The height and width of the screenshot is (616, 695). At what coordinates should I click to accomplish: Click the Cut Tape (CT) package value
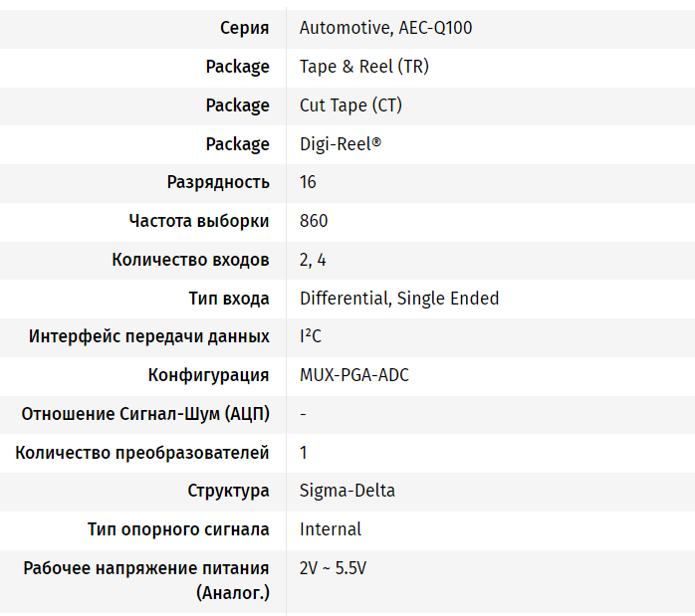coord(350,105)
